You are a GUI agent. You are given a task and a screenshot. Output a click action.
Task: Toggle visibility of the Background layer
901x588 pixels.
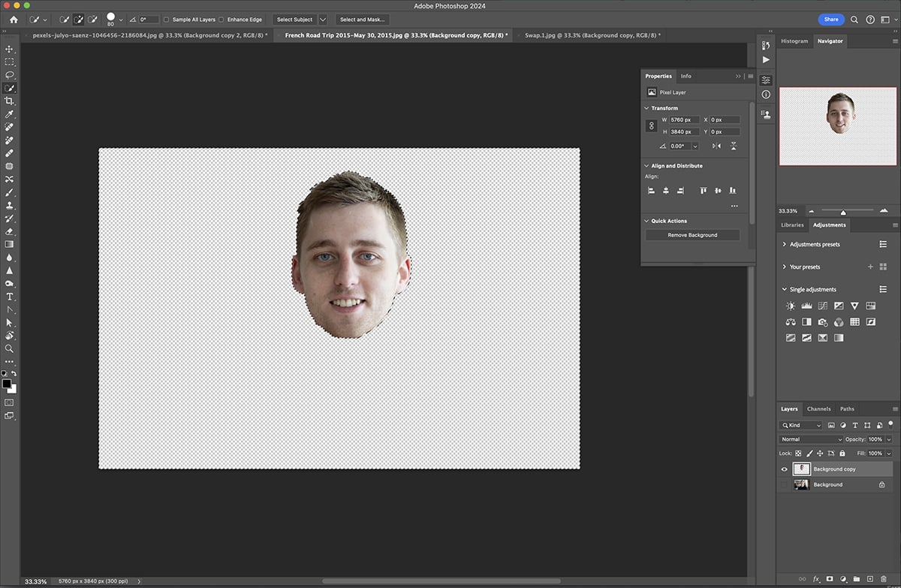[x=783, y=484]
